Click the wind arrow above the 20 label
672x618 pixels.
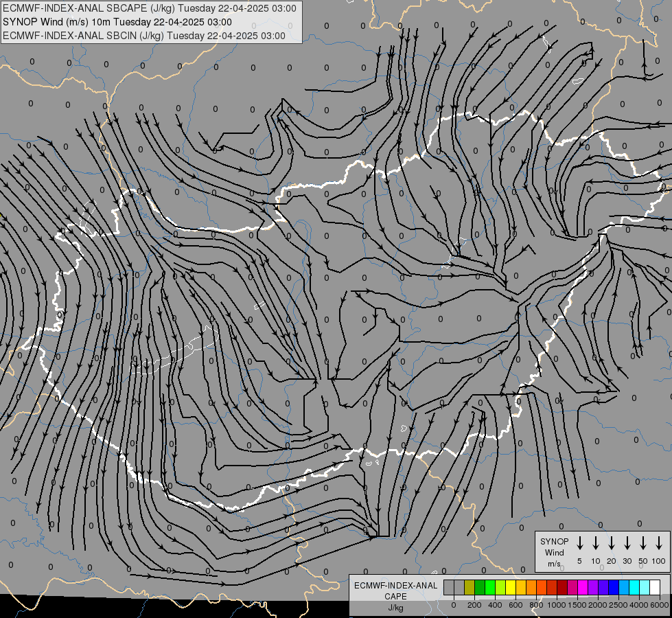pos(611,543)
